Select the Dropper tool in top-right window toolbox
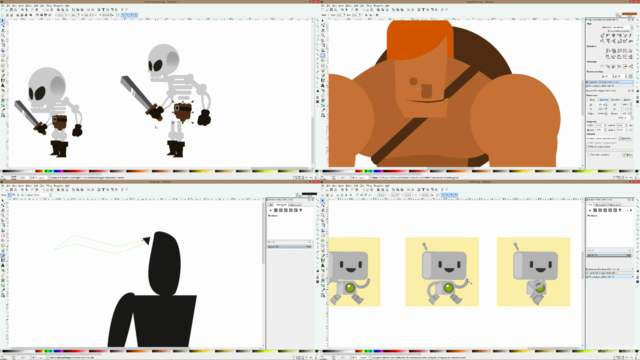640x360 pixels. pyautogui.click(x=323, y=111)
